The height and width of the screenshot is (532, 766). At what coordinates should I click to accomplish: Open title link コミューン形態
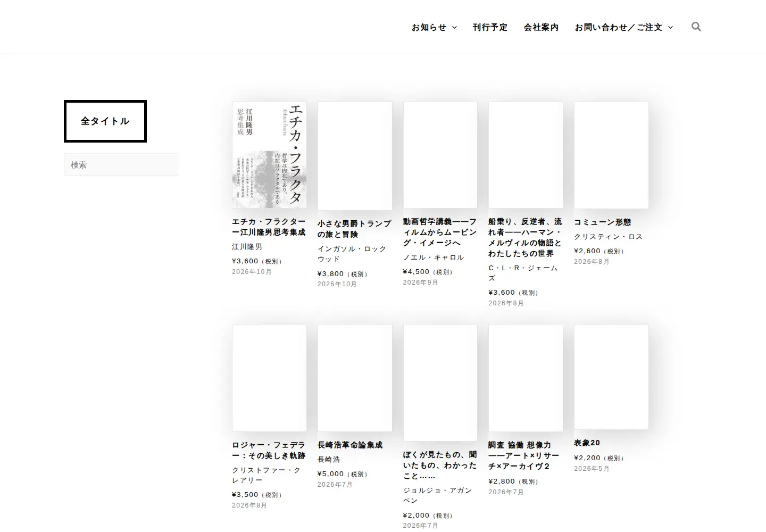pos(602,222)
